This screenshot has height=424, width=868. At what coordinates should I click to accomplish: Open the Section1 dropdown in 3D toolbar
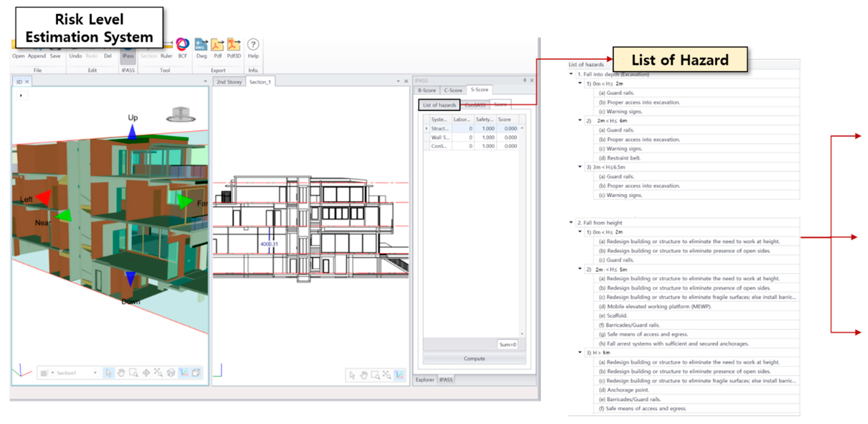pyautogui.click(x=95, y=372)
